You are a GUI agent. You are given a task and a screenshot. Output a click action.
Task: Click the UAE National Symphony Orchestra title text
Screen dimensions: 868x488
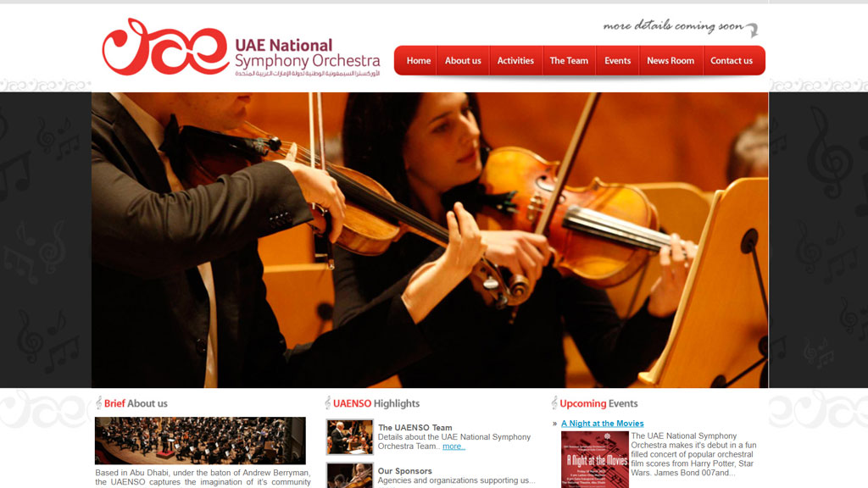(x=307, y=53)
